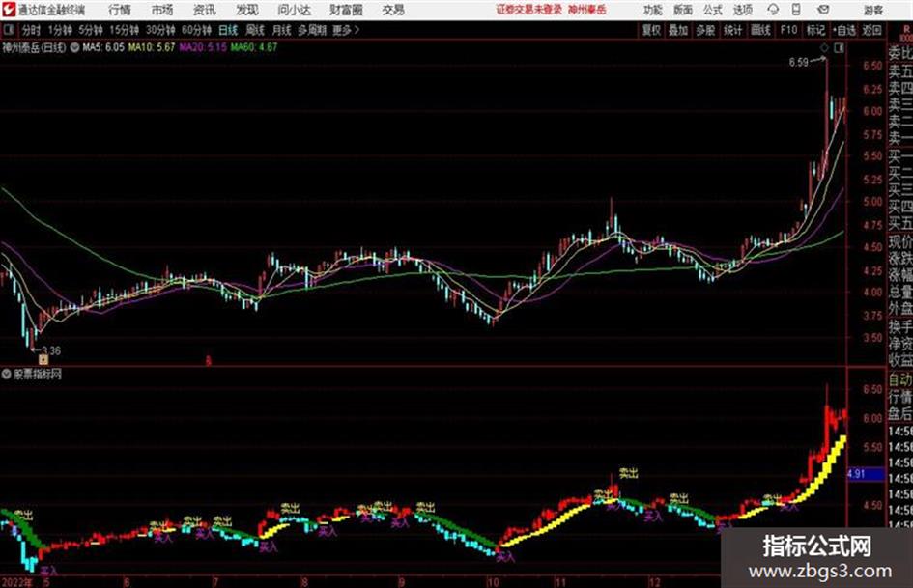
Task: Click the diamond icon at chart top right
Action: click(x=824, y=48)
